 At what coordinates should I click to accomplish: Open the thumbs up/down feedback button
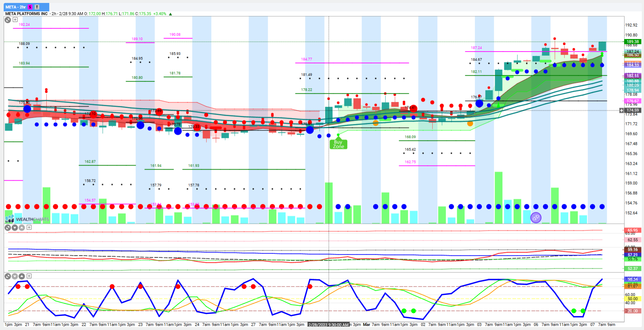pyautogui.click(x=536, y=218)
